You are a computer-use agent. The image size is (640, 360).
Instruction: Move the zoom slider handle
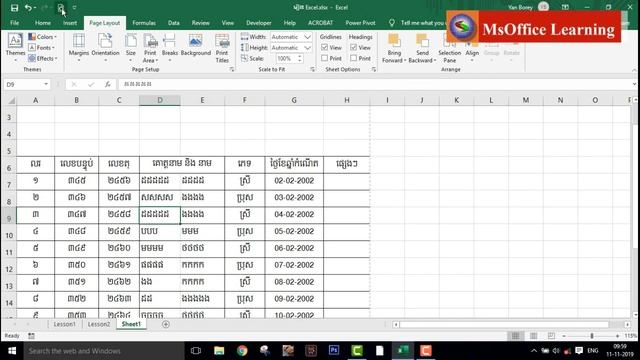click(592, 336)
